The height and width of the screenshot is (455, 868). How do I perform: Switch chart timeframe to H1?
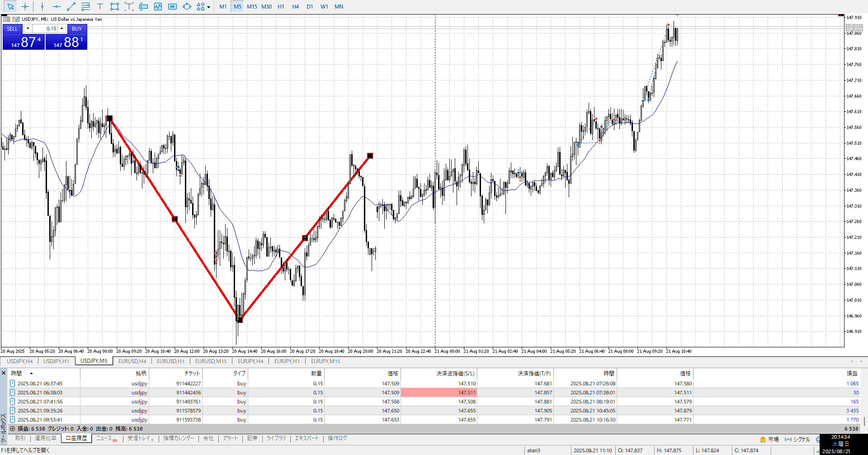point(281,6)
